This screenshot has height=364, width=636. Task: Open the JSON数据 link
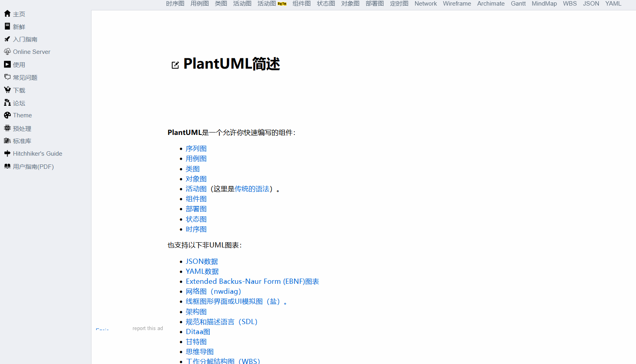(202, 261)
